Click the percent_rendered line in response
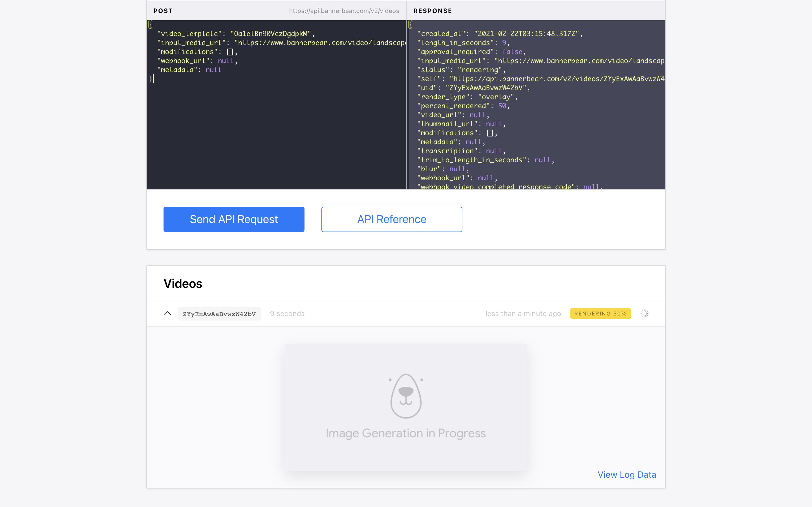The image size is (812, 507). 463,106
